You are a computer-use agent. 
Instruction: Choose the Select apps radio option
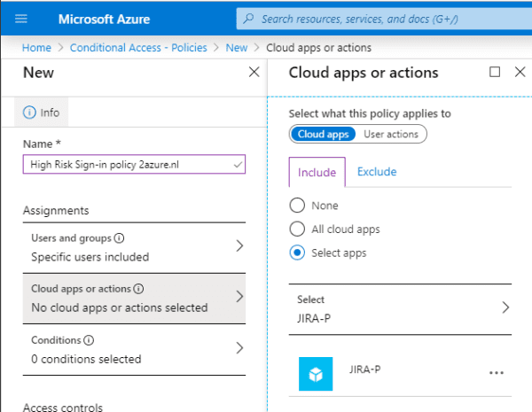coord(297,253)
